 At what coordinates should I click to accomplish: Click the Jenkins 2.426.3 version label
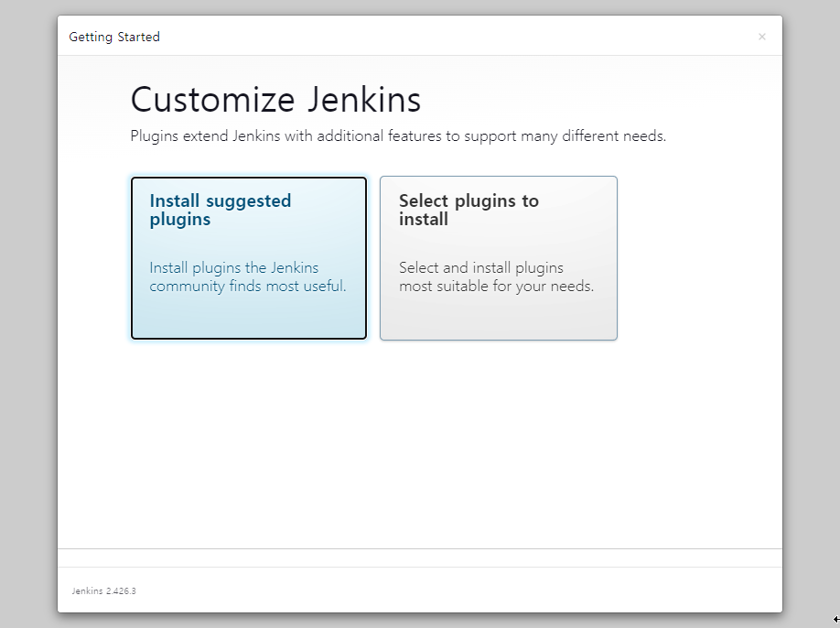click(104, 591)
